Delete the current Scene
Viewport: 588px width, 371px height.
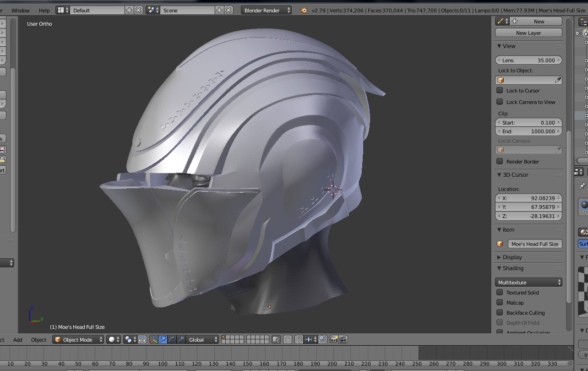pyautogui.click(x=229, y=10)
